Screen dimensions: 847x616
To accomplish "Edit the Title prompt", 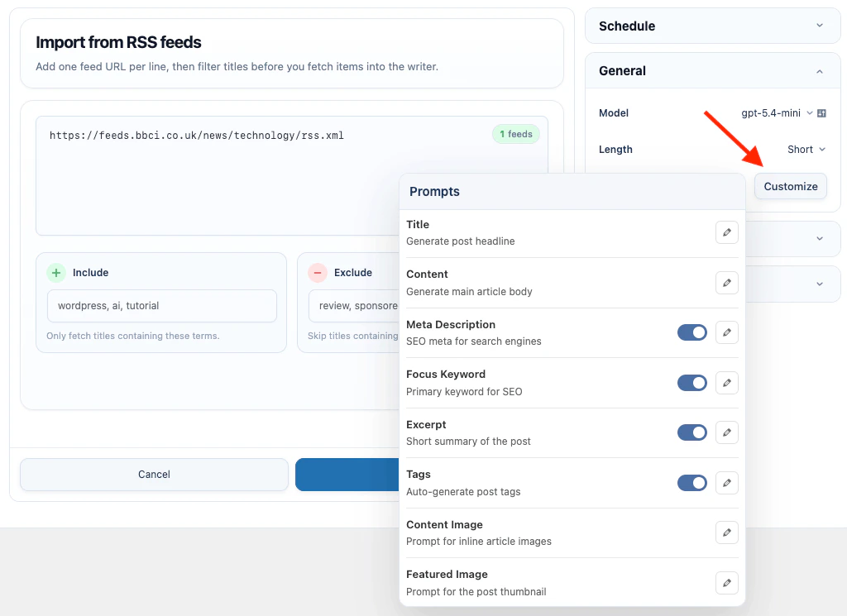I will pyautogui.click(x=726, y=232).
